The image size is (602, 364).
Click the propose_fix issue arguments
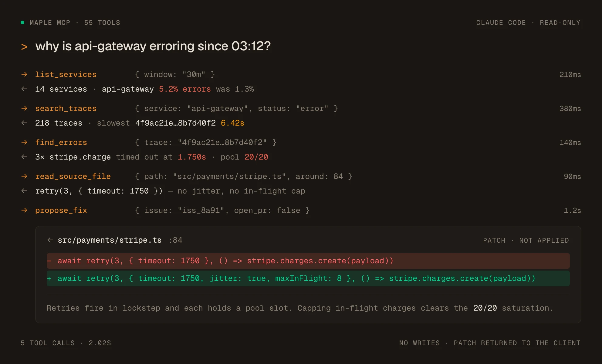click(222, 211)
